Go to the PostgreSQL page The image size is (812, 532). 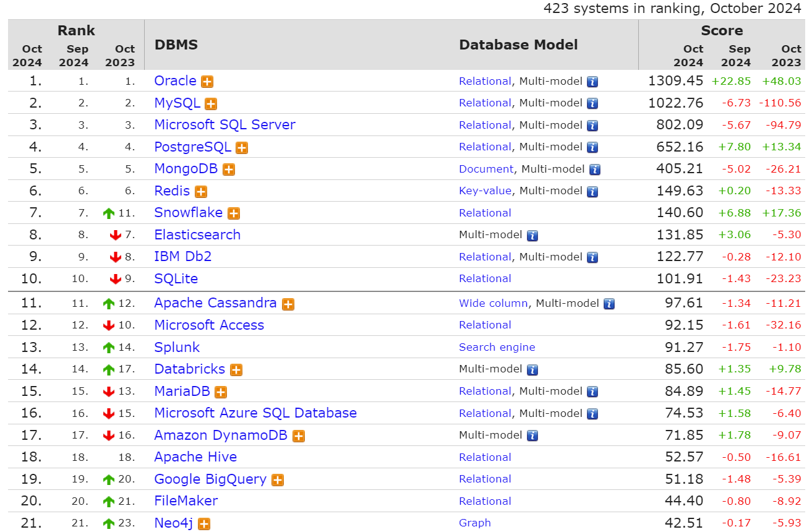pyautogui.click(x=192, y=147)
